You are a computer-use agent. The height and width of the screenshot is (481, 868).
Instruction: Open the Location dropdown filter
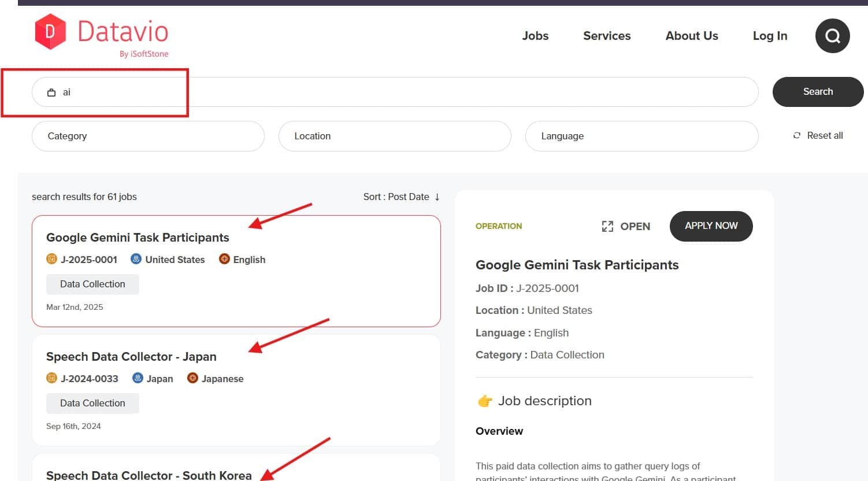point(394,136)
